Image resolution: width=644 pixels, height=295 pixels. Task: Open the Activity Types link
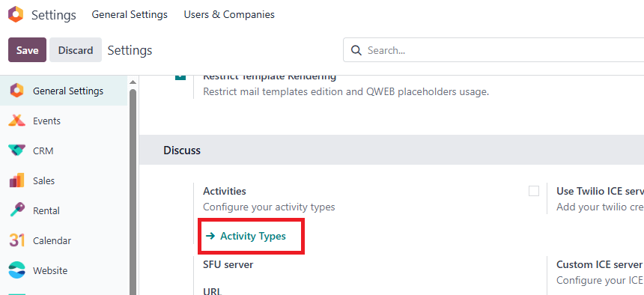point(246,237)
